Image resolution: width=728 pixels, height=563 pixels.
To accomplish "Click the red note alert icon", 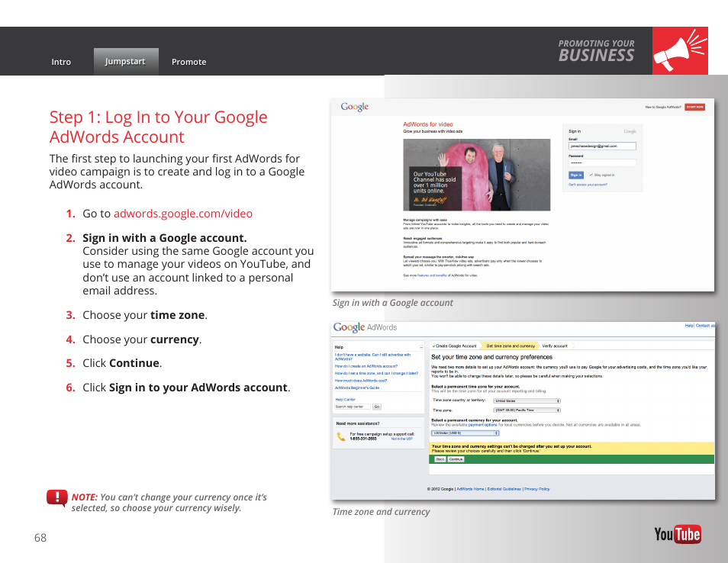I will pyautogui.click(x=57, y=499).
